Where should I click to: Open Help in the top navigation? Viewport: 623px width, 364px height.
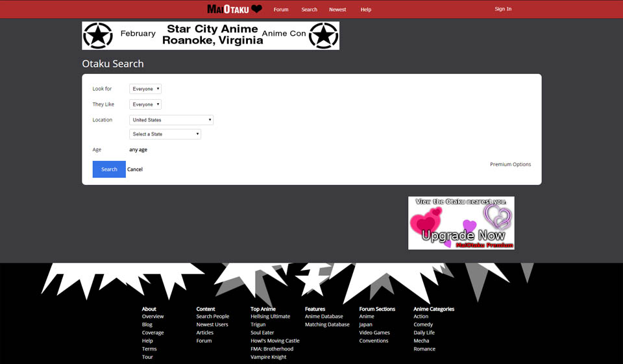[366, 10]
